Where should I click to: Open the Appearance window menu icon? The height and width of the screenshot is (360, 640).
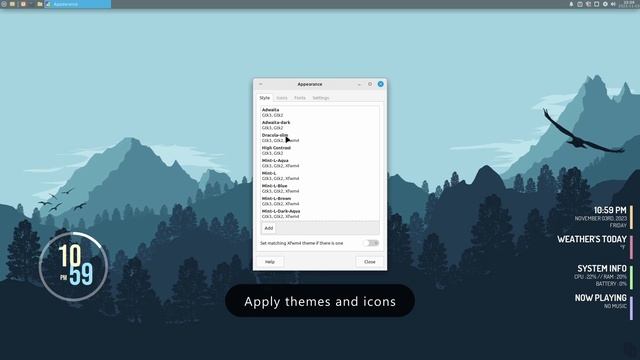pyautogui.click(x=261, y=84)
